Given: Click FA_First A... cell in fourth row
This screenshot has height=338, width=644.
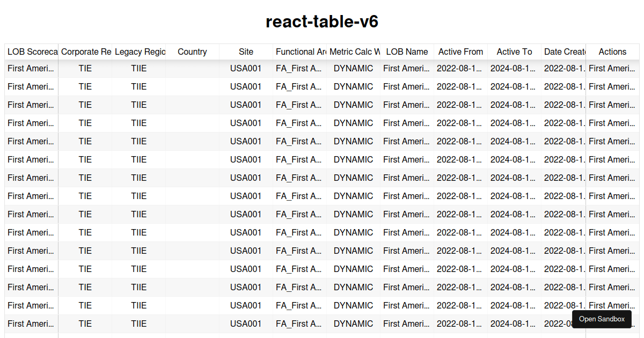Looking at the screenshot, I should [300, 123].
